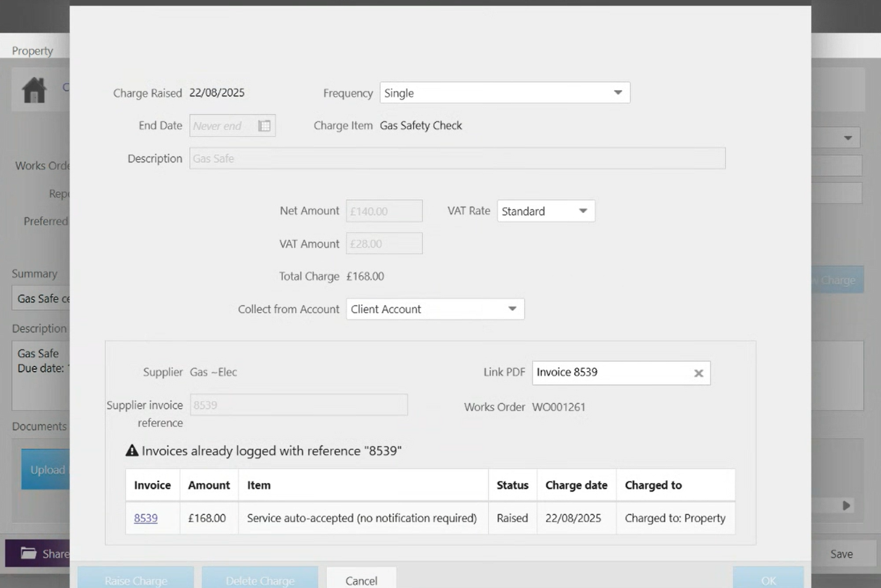Click the VAT Amount field

[x=384, y=244]
